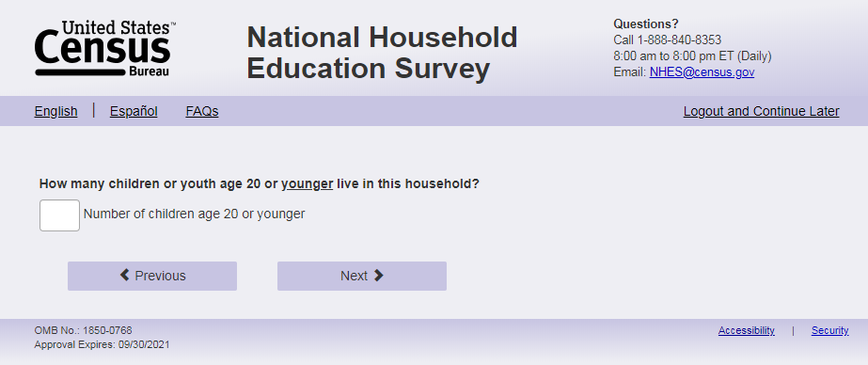The image size is (868, 365).
Task: Click the Approval Expires 09/30/2021 text
Action: tap(102, 344)
